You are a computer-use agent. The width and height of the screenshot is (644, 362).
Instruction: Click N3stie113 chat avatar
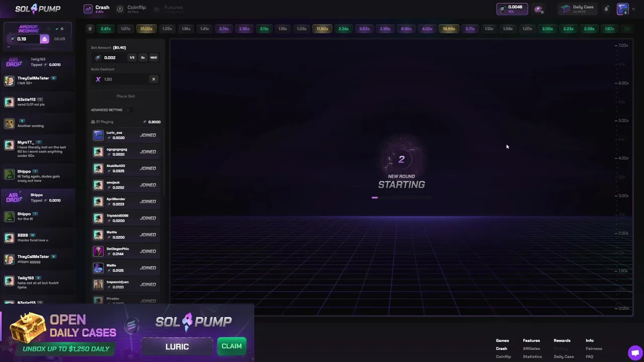click(x=9, y=102)
